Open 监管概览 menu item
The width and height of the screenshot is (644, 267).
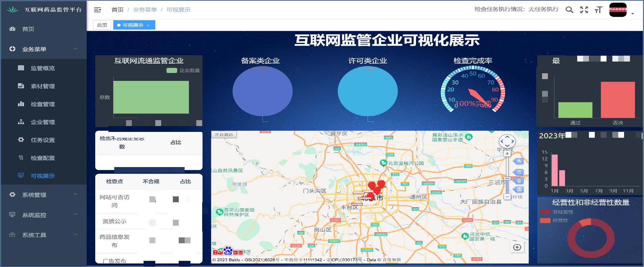[x=43, y=68]
